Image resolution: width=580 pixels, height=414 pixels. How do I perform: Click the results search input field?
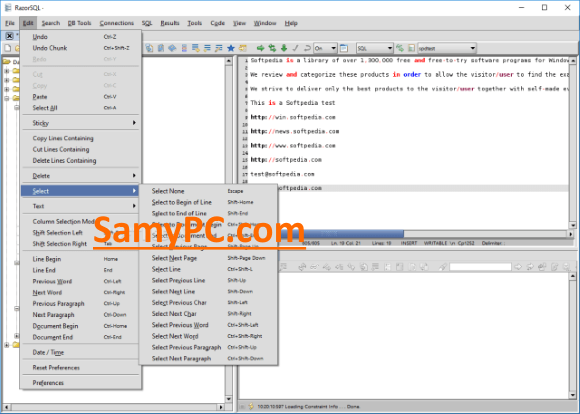[480, 266]
